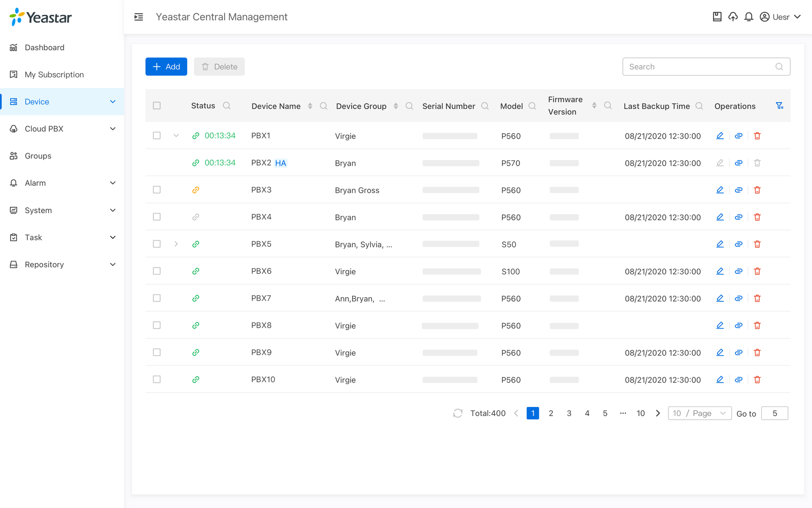The image size is (812, 508).
Task: Edit the PBX4 device
Action: point(720,217)
